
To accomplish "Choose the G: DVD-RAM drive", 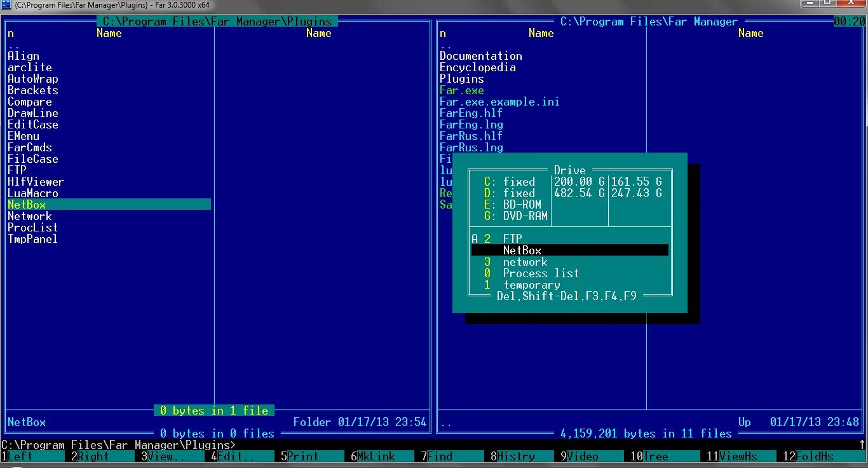I will point(570,216).
